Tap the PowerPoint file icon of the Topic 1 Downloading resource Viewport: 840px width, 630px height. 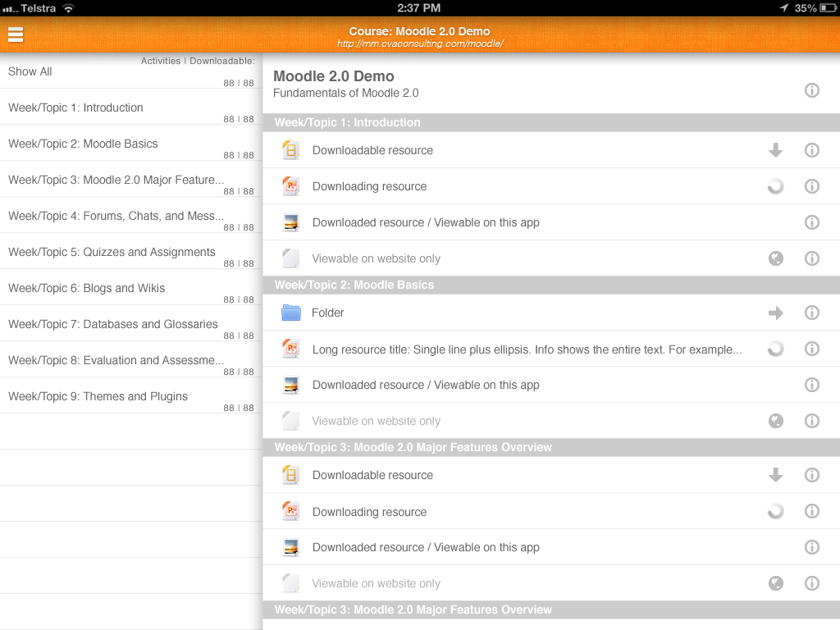[291, 186]
